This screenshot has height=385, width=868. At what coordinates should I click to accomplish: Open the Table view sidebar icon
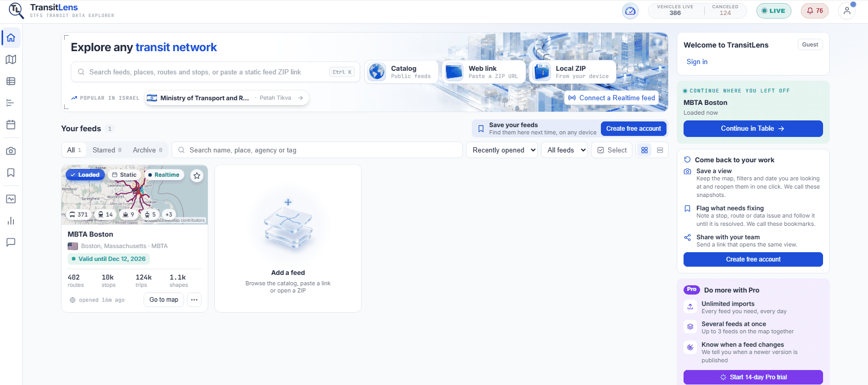pos(11,81)
